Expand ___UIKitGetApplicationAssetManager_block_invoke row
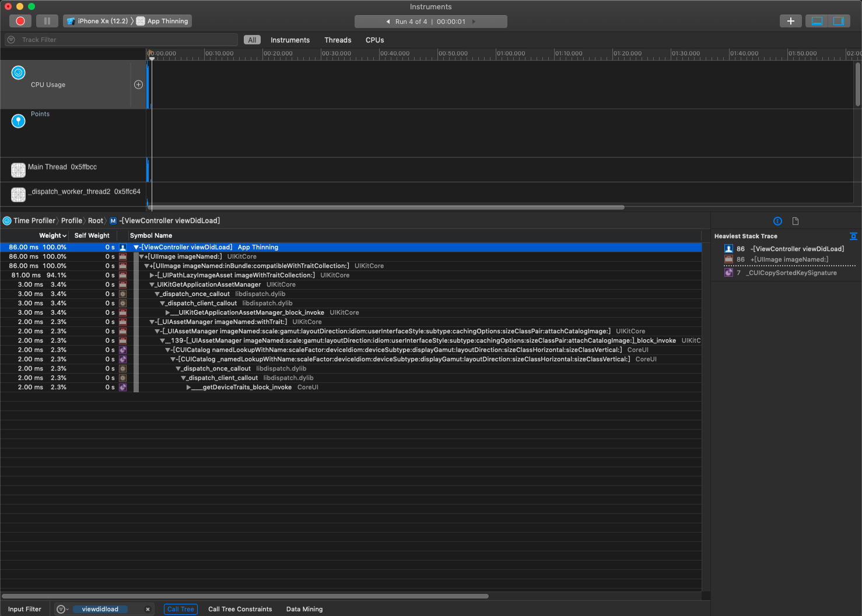This screenshot has height=616, width=862. [x=168, y=312]
